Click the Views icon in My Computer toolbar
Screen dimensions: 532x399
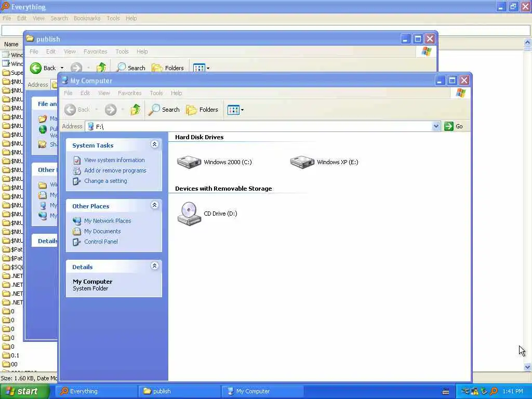click(x=233, y=110)
